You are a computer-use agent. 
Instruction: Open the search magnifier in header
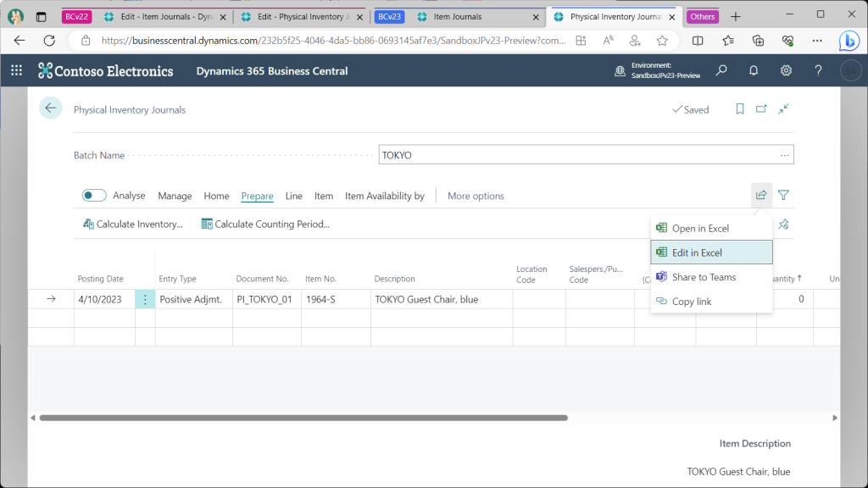tap(721, 71)
